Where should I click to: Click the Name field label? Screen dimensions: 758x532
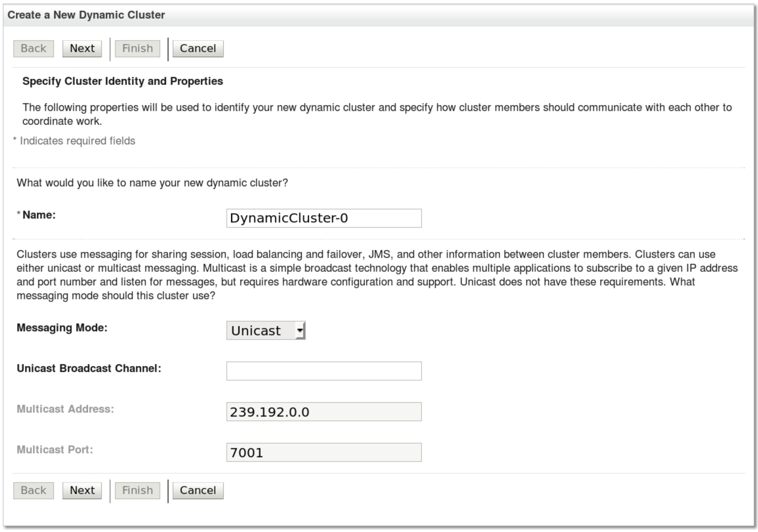39,215
